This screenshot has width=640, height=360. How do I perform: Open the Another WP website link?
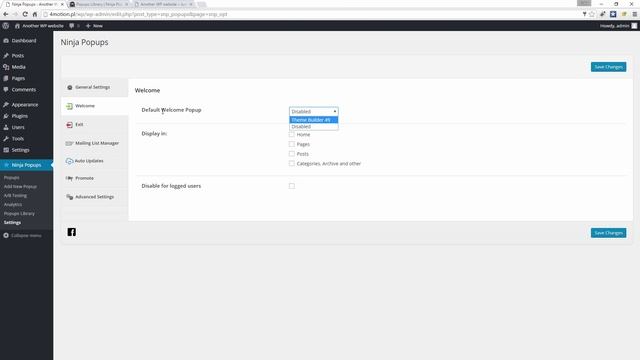(43, 26)
